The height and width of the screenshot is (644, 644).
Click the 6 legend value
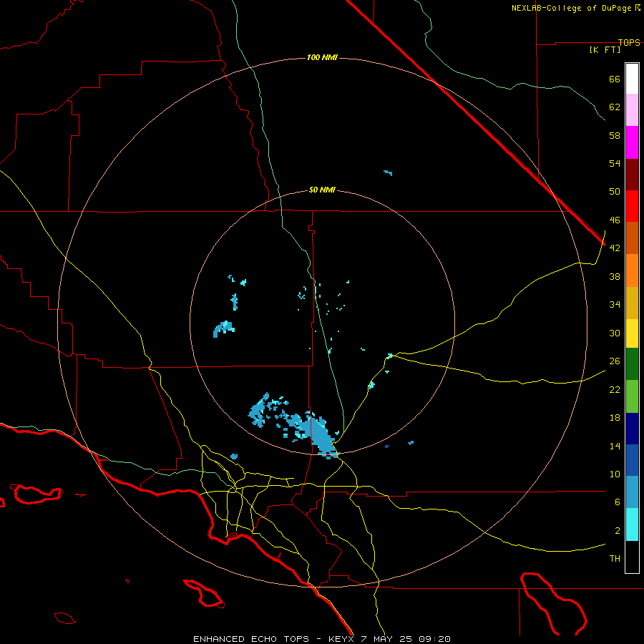[x=618, y=502]
